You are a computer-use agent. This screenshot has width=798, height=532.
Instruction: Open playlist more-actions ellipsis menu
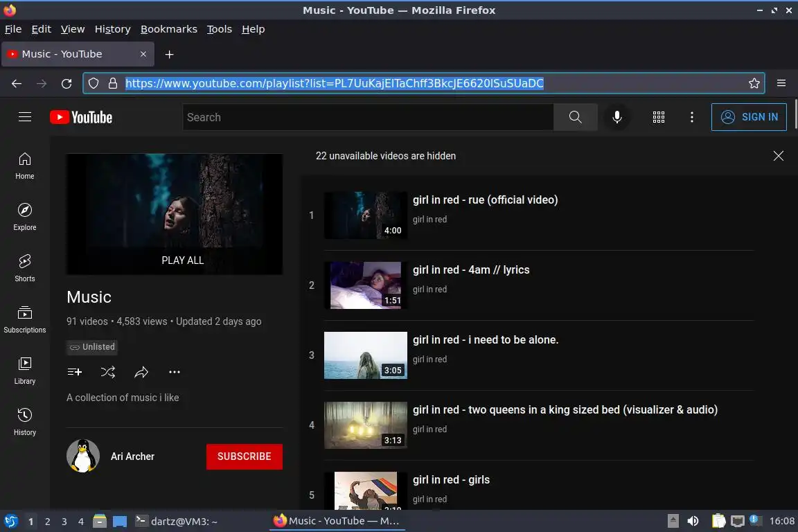tap(175, 372)
